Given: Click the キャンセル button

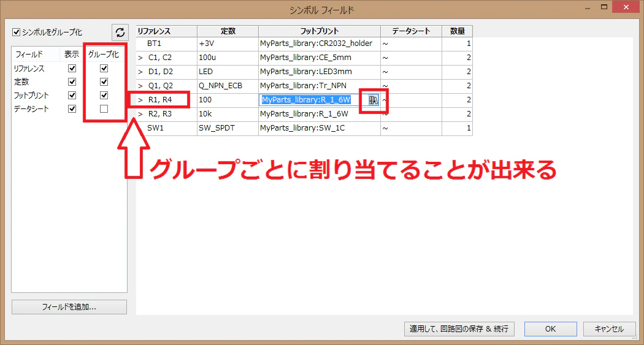Looking at the screenshot, I should coord(609,328).
